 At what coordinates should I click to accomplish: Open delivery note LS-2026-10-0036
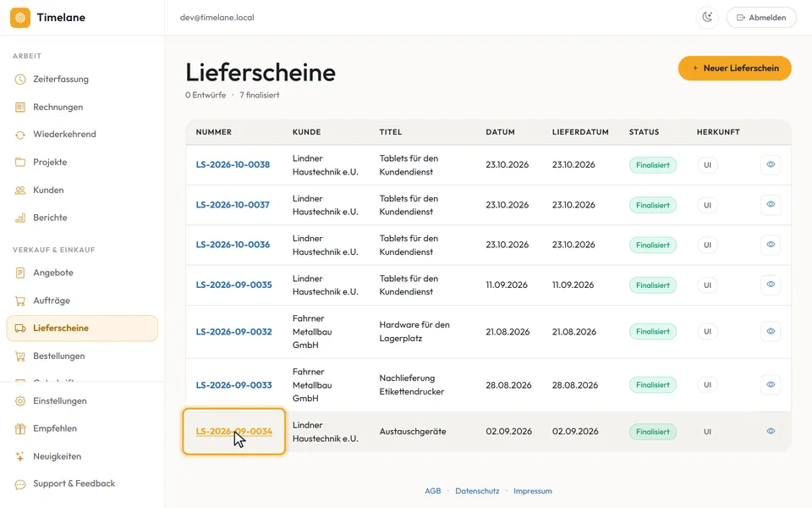pos(233,245)
